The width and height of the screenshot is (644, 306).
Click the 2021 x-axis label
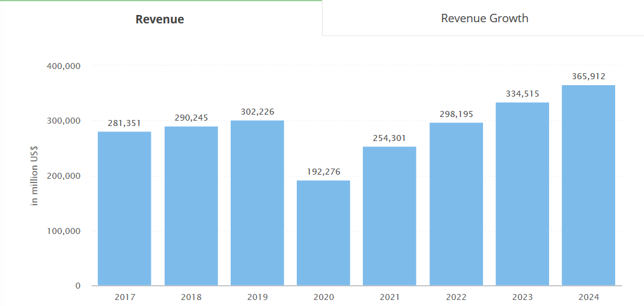(x=389, y=297)
